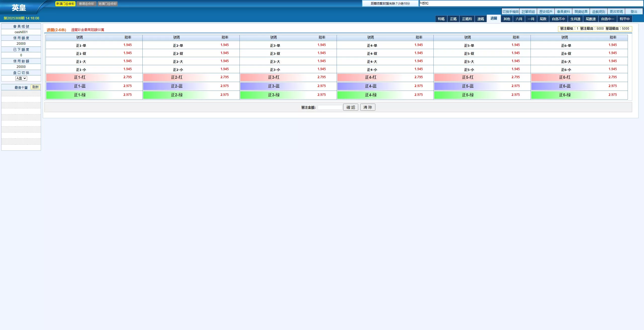Choose the green 正6-绿 bet cell
Viewport: 644px width, 330px height.
tap(565, 95)
